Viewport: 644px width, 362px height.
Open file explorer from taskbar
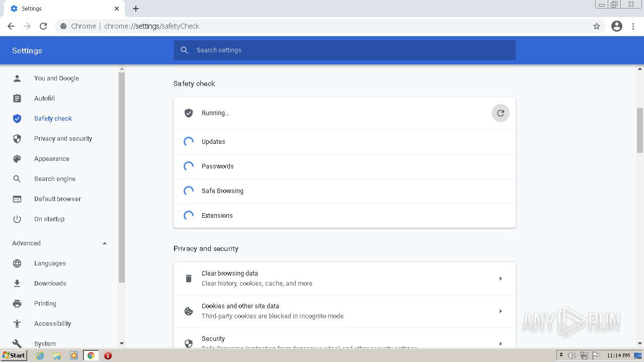coord(57,355)
